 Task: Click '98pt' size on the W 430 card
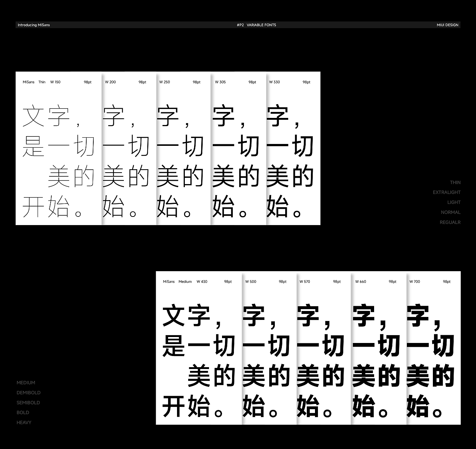point(228,282)
